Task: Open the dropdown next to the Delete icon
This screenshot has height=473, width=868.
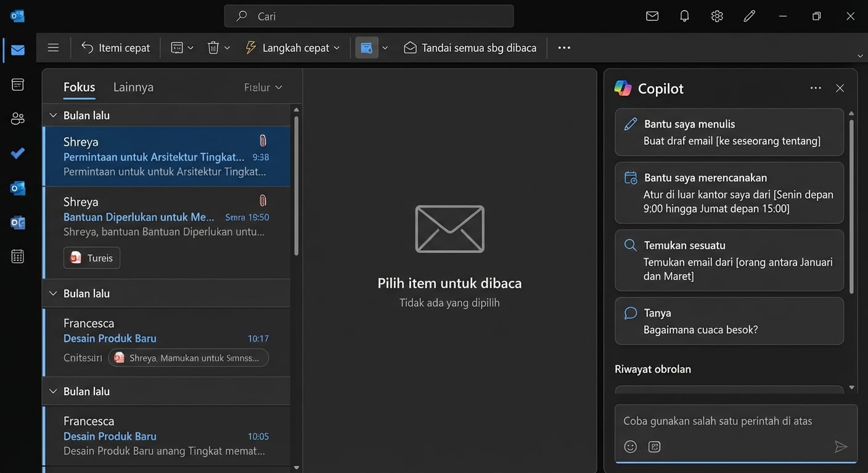Action: pyautogui.click(x=226, y=47)
